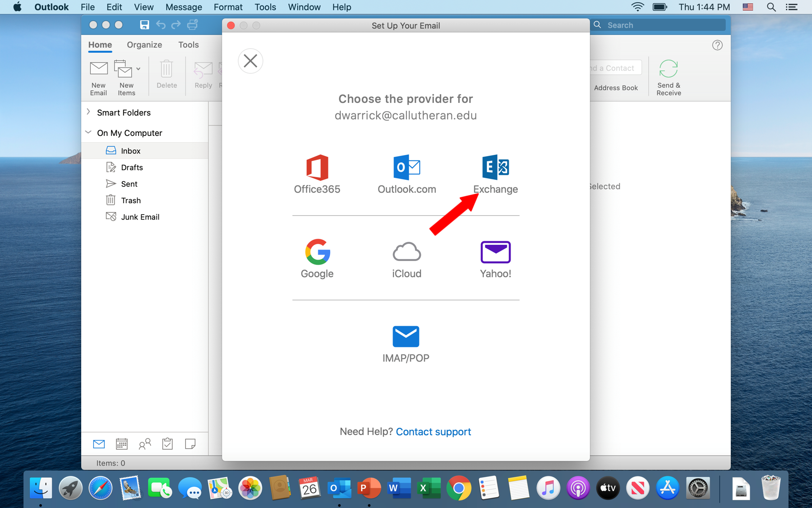The width and height of the screenshot is (812, 508).
Task: Click the Wi-Fi status icon
Action: (x=637, y=7)
